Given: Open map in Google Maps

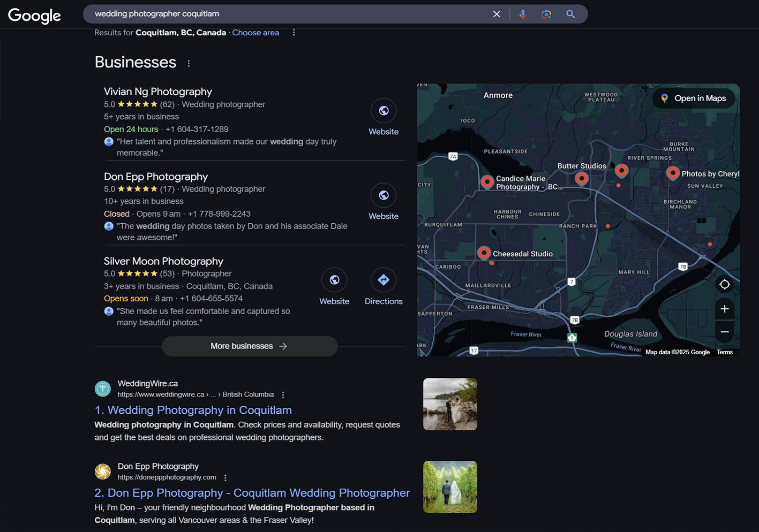Looking at the screenshot, I should click(x=694, y=98).
